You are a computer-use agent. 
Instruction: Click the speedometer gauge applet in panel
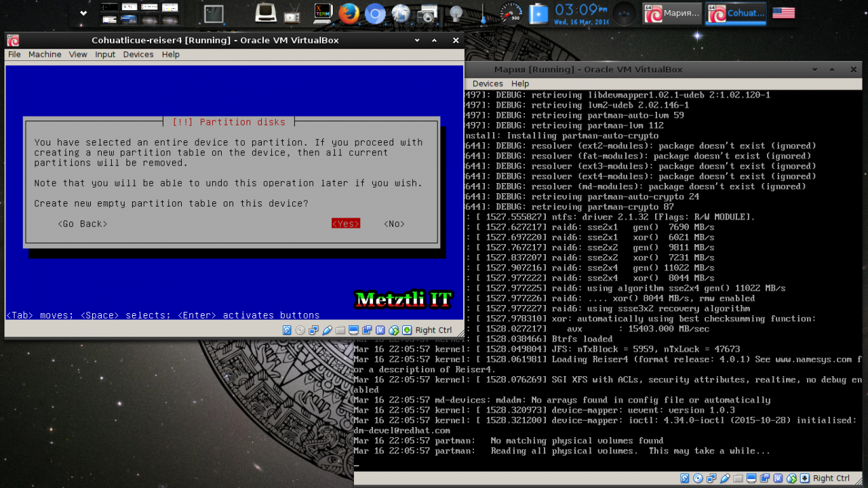tap(511, 13)
